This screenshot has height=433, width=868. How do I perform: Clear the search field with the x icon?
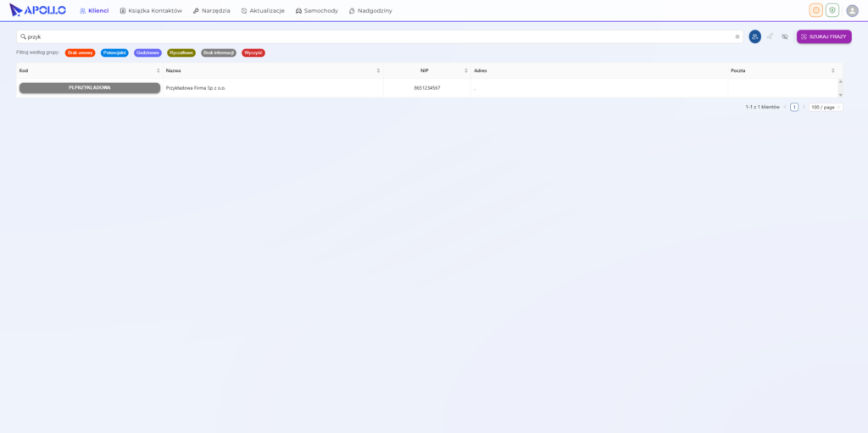point(737,36)
